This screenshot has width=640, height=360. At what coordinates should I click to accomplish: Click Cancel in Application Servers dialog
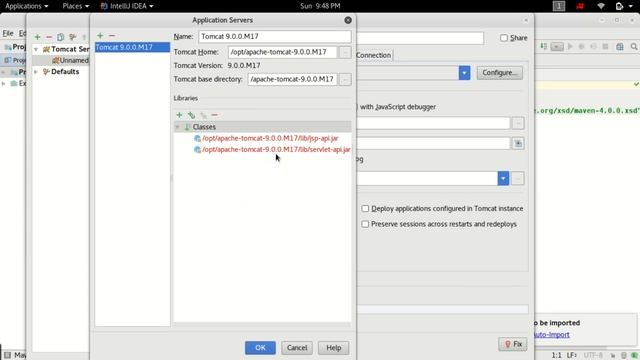pos(297,348)
